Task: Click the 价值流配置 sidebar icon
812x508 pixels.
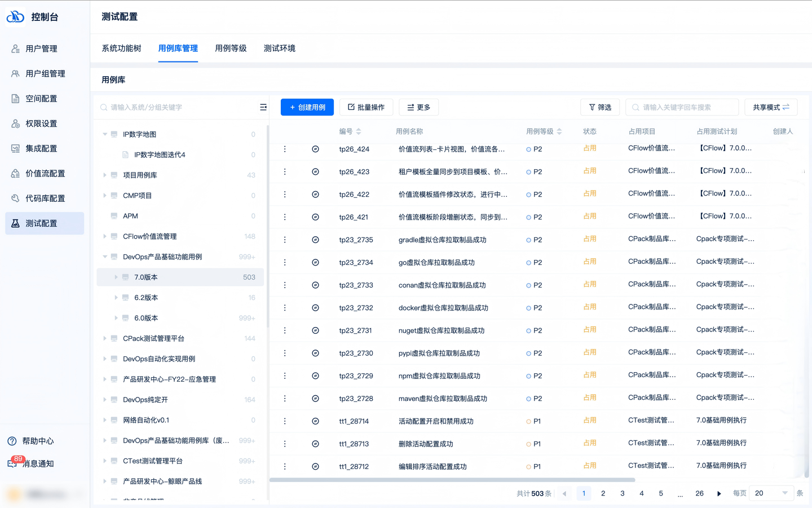Action: [x=15, y=174]
